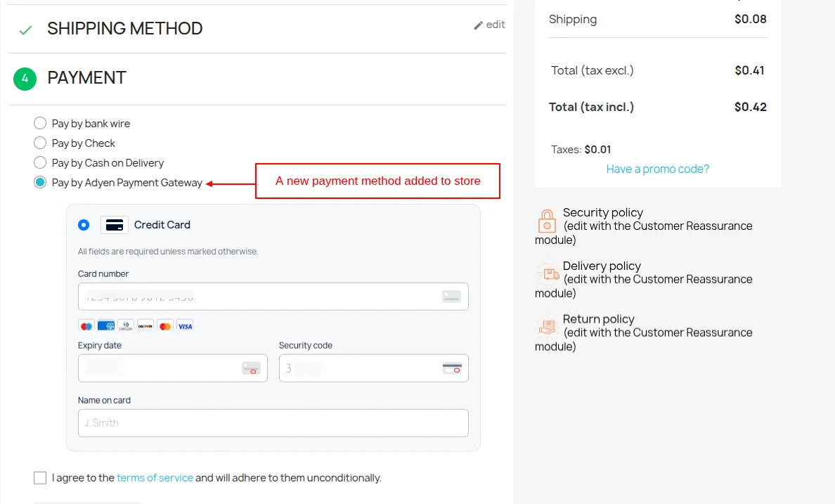Viewport: 835px width, 504px height.
Task: Choose Pay by bank wire option
Action: pyautogui.click(x=40, y=123)
